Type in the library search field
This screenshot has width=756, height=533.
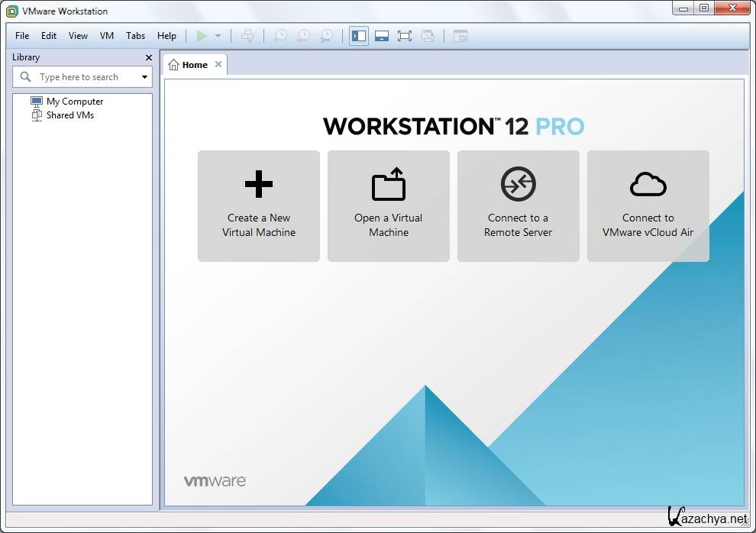coord(86,77)
